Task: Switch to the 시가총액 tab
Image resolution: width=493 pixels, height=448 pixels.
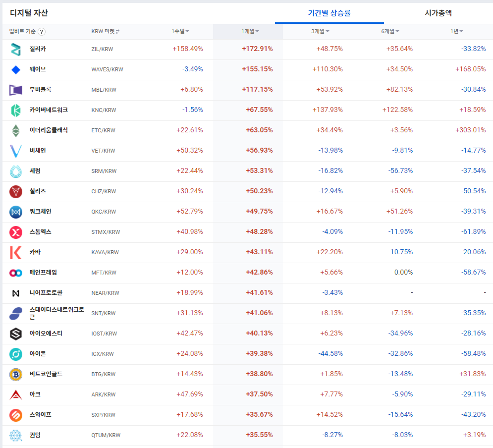Action: [x=438, y=13]
